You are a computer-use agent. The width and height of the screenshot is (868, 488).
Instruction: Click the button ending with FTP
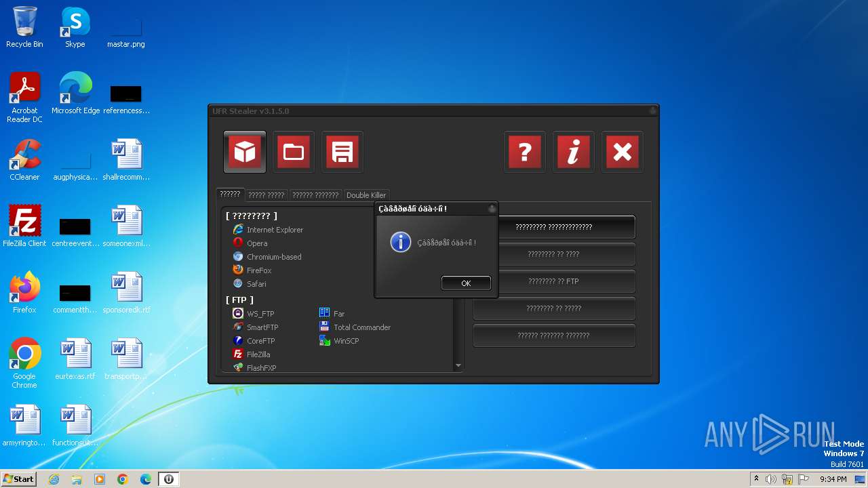pos(554,281)
